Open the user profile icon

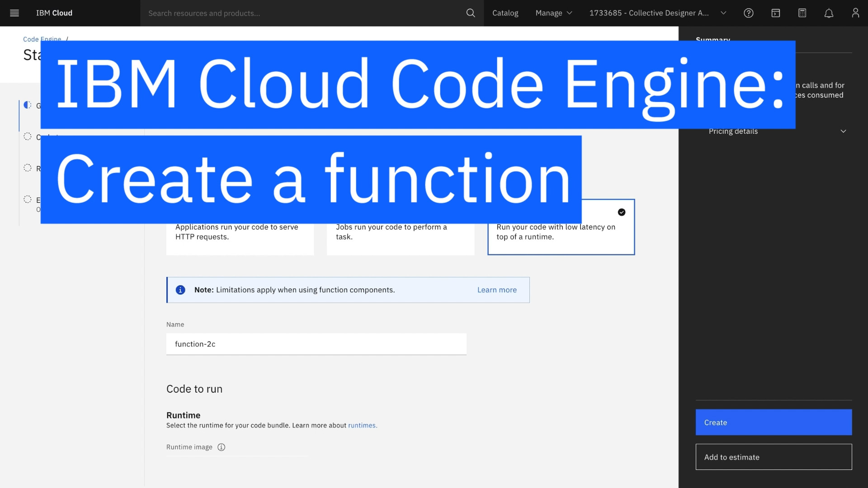855,13
